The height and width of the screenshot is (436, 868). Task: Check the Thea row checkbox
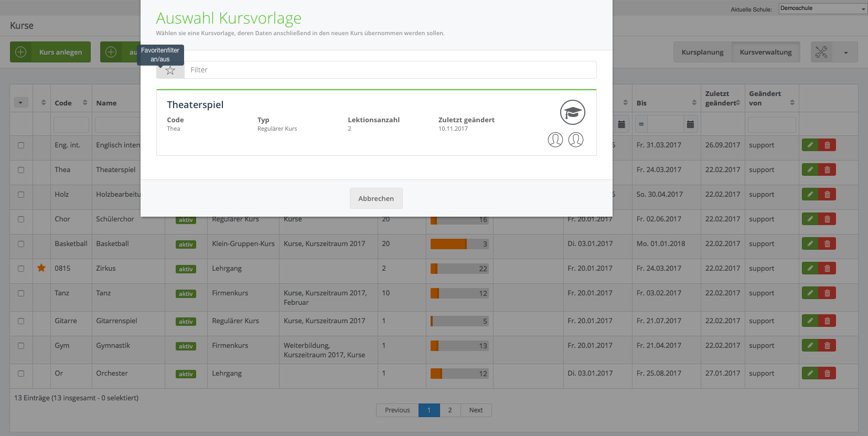click(x=21, y=170)
